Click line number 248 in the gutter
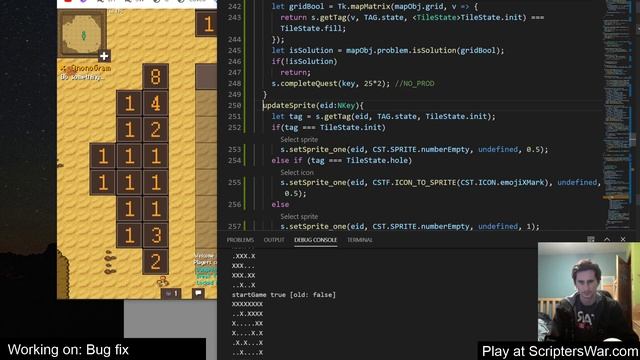 tap(235, 83)
